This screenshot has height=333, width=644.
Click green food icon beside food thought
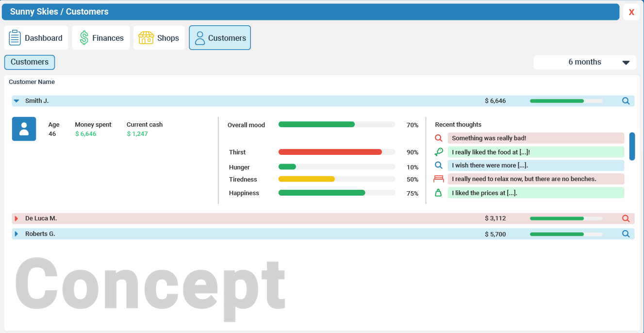(x=439, y=152)
